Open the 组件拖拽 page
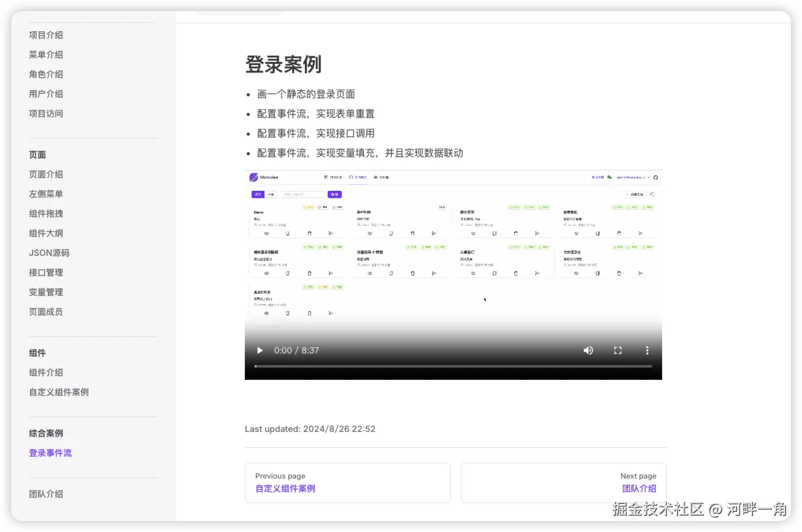The image size is (802, 532). pos(46,214)
